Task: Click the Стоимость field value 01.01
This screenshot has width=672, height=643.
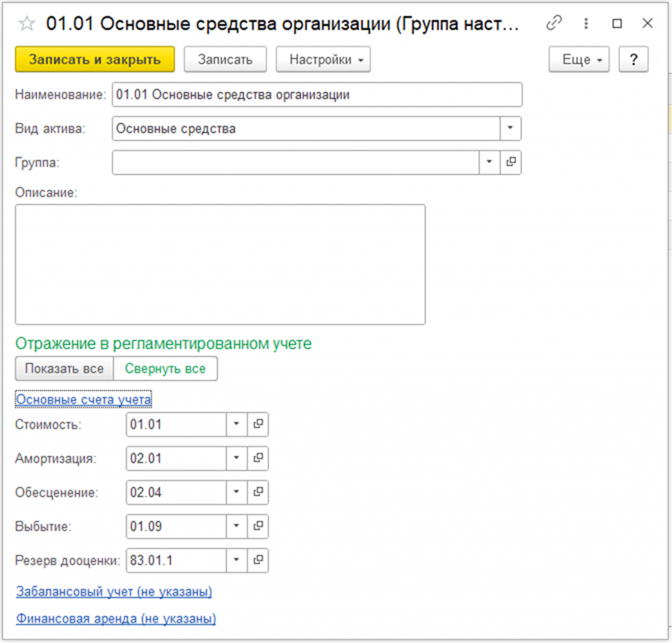Action: pos(176,424)
